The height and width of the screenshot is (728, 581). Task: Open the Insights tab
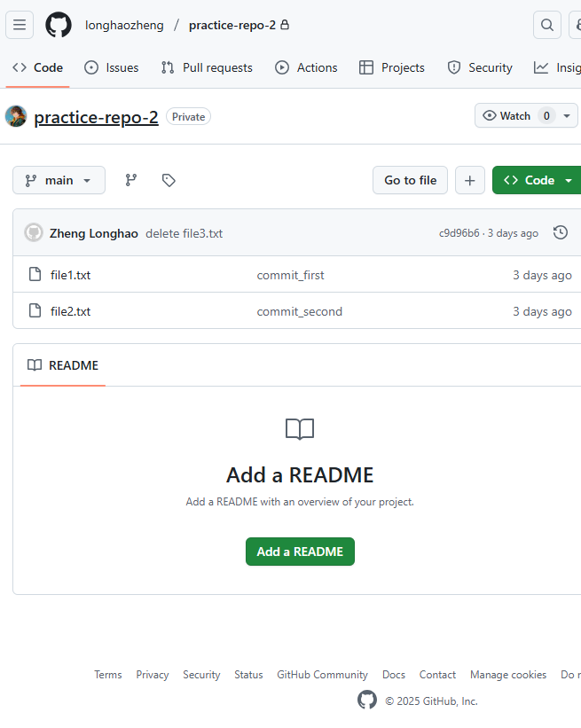tap(557, 67)
